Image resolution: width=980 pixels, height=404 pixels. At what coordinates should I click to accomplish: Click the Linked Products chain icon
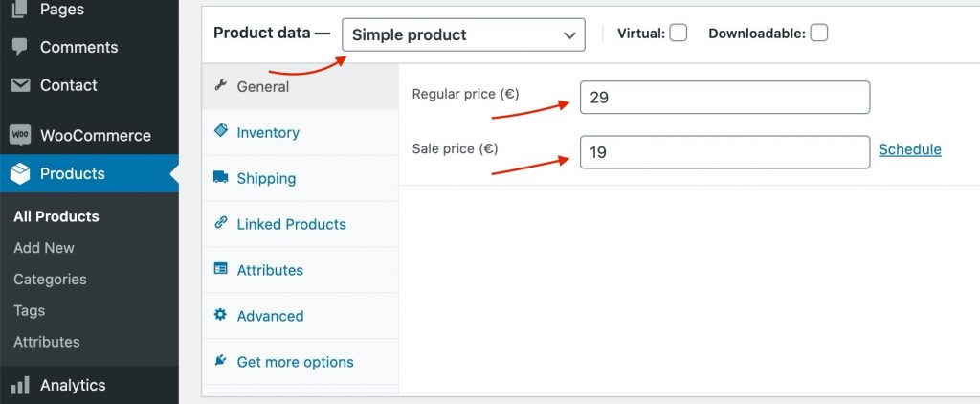(x=221, y=223)
